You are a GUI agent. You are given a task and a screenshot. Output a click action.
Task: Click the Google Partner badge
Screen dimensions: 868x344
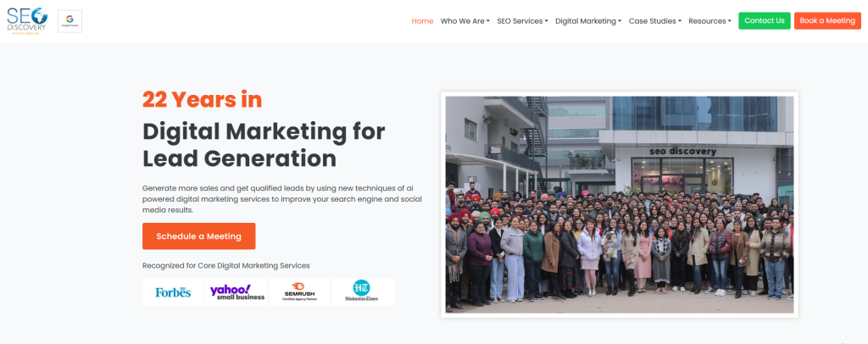point(70,21)
